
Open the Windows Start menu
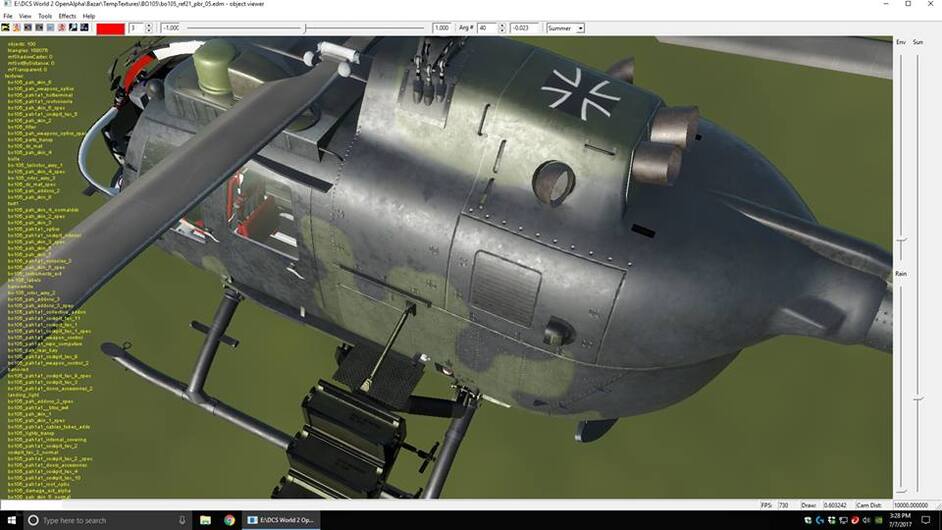(11, 520)
